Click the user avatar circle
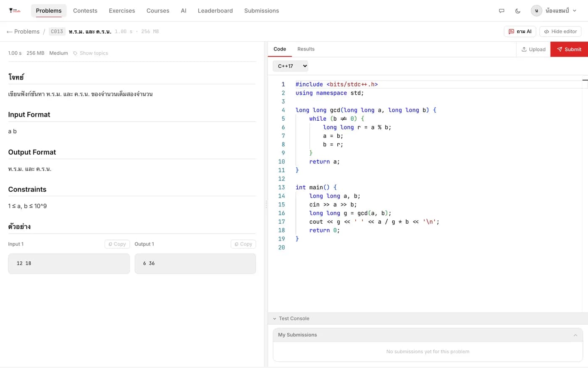 click(x=536, y=11)
